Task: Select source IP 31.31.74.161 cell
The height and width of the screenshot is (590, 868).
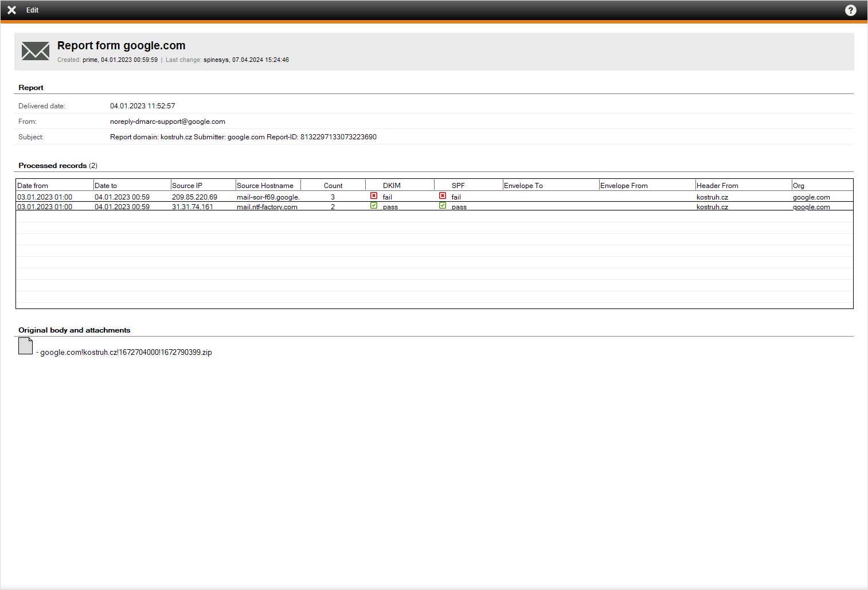Action: point(192,206)
